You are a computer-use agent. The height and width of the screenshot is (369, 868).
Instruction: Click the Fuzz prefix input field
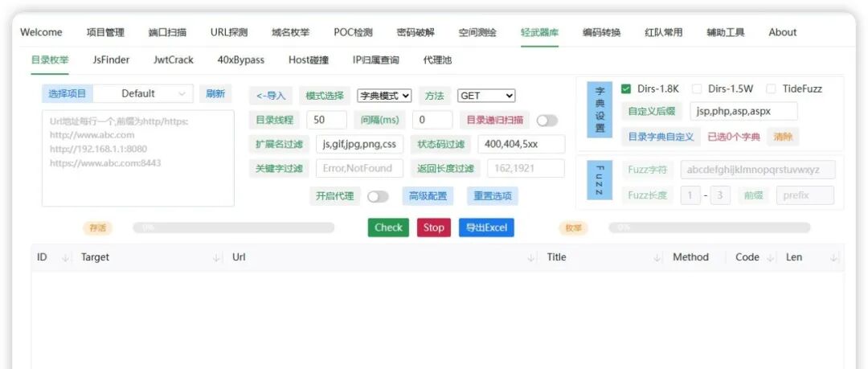coord(805,195)
